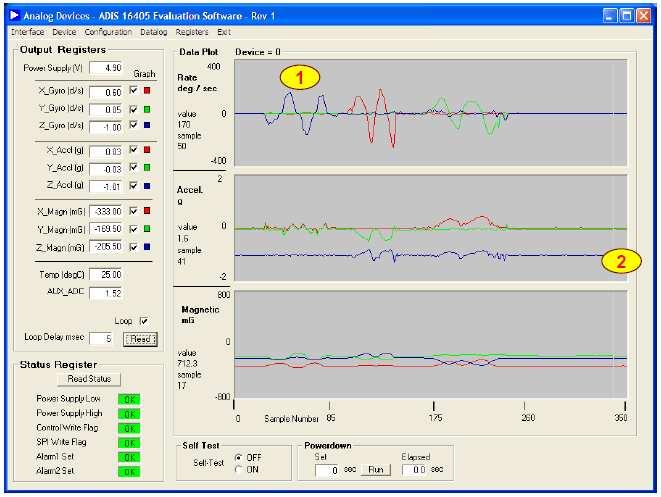Open the Interface menu
The image size is (661, 497).
pyautogui.click(x=27, y=32)
